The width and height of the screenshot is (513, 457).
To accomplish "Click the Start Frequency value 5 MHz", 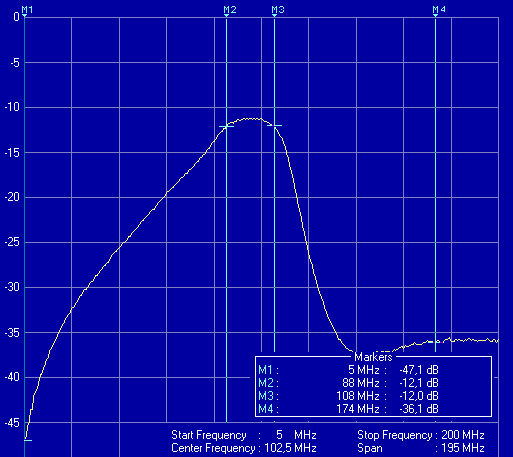I will click(x=296, y=435).
